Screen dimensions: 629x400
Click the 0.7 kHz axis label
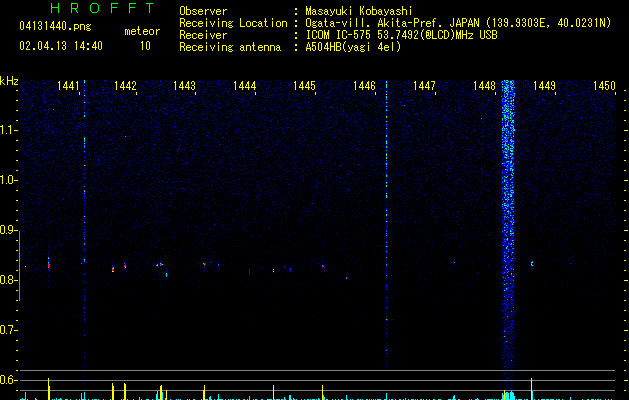point(8,330)
